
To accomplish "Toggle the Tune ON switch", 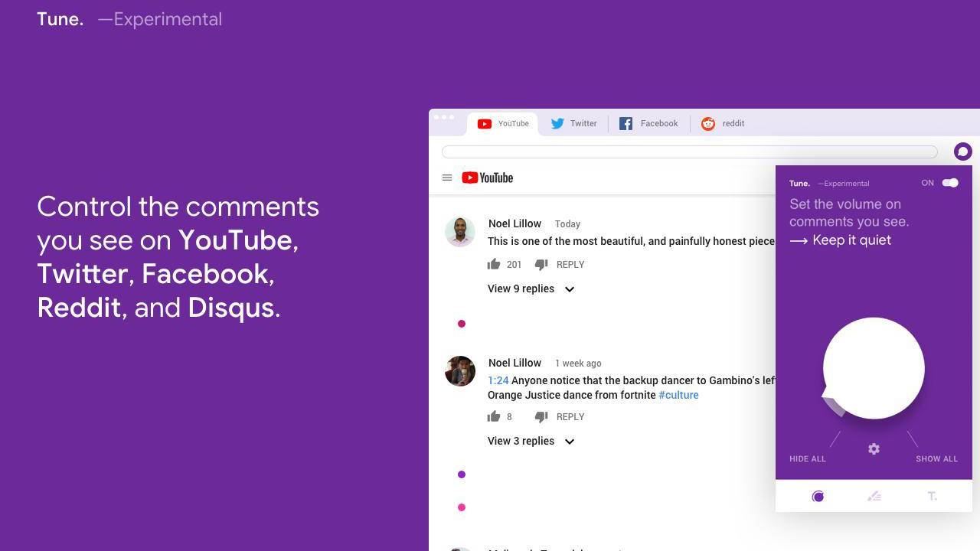I will (950, 183).
